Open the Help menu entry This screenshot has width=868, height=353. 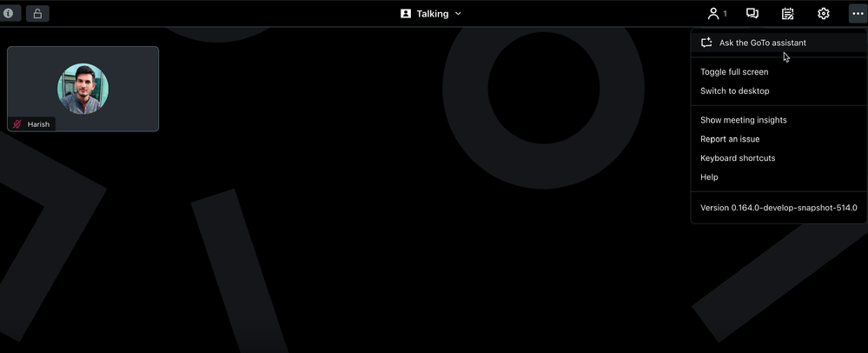point(709,177)
